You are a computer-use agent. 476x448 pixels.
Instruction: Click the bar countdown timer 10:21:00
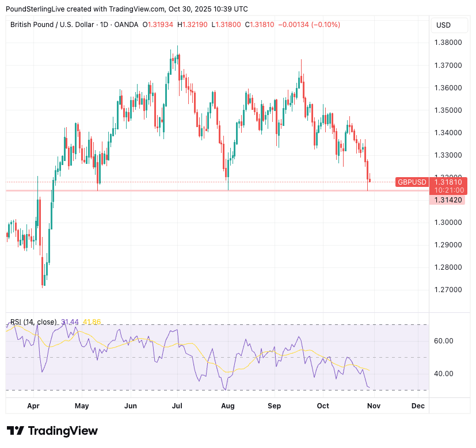coord(447,190)
